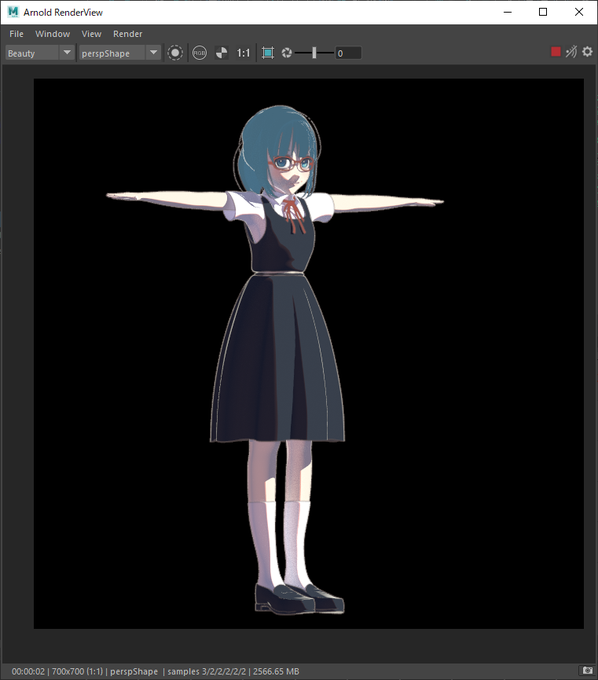Open the Render menu
The image size is (598, 680).
tap(127, 34)
